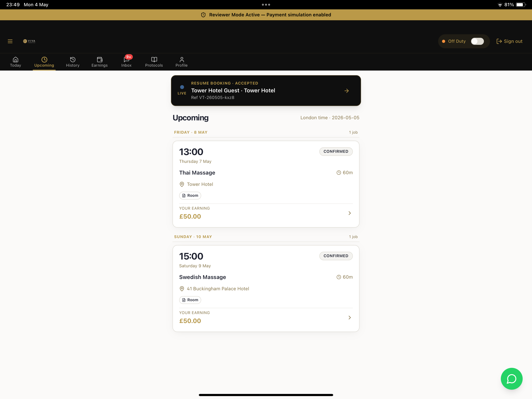Open the 15:00 Swedish Massage card
532x399 pixels.
click(266, 289)
